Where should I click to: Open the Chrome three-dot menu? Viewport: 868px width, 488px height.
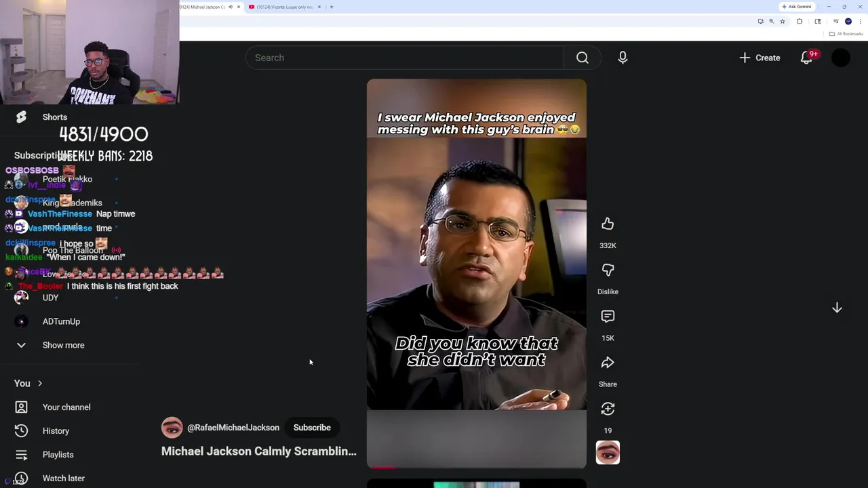(x=861, y=21)
